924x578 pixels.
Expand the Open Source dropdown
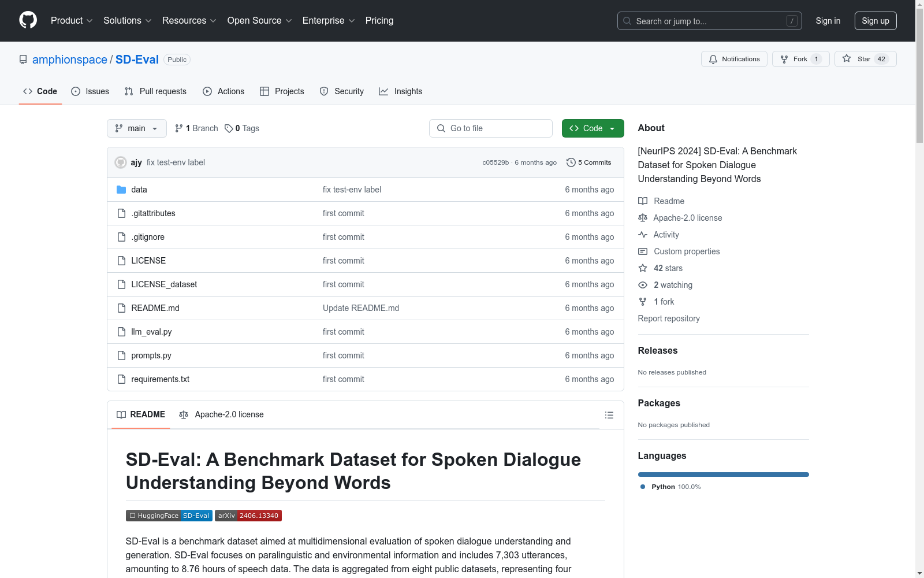coord(260,20)
